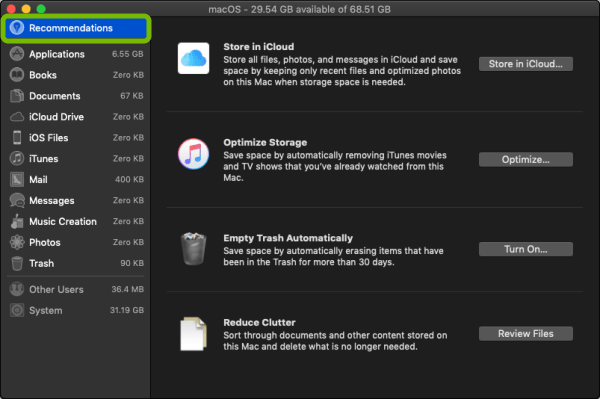Click the iCloud Drive cloud icon
600x399 pixels.
17,117
